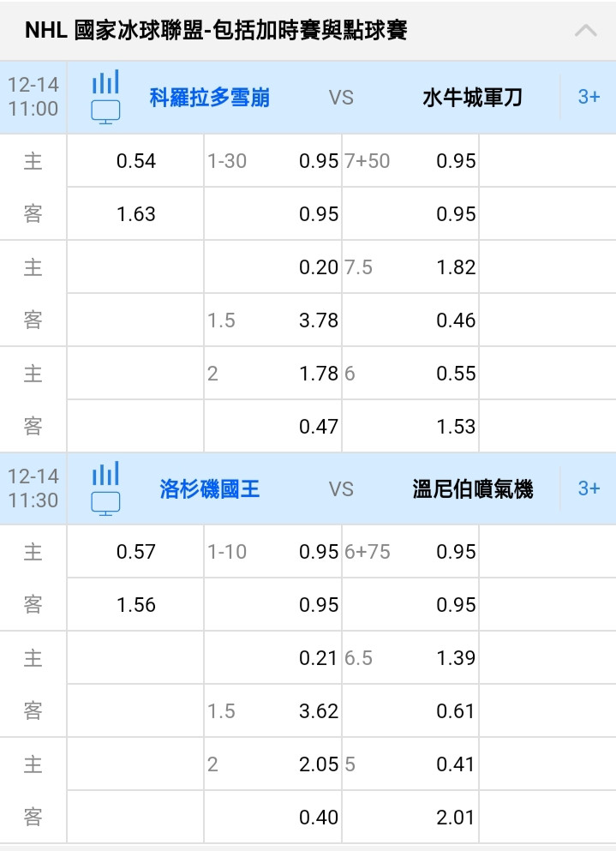616x851 pixels.
Task: Open 洛杉磯國王 team link
Action: pos(210,489)
